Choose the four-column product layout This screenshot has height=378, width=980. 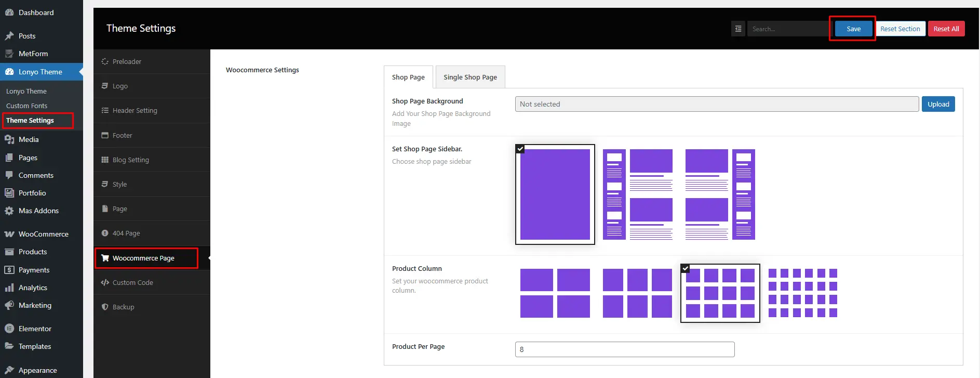pos(720,293)
